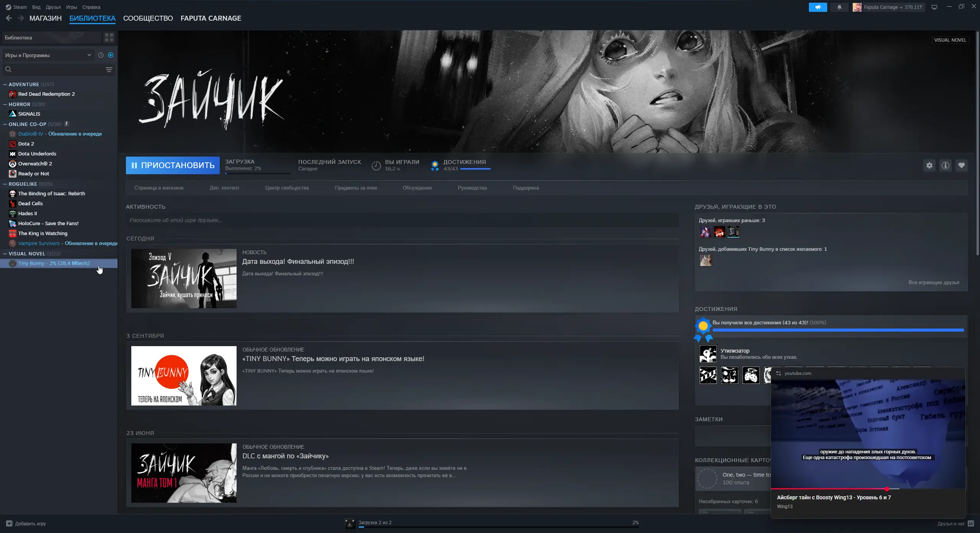Collapse the ROGUELIKE category
This screenshot has width=980, height=533.
5,184
